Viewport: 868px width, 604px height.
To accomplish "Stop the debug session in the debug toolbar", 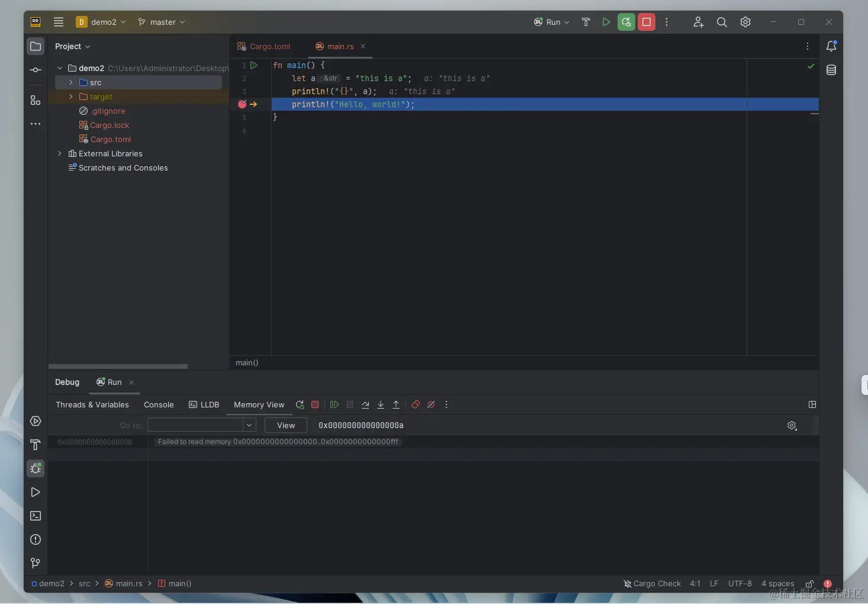I will [x=315, y=404].
